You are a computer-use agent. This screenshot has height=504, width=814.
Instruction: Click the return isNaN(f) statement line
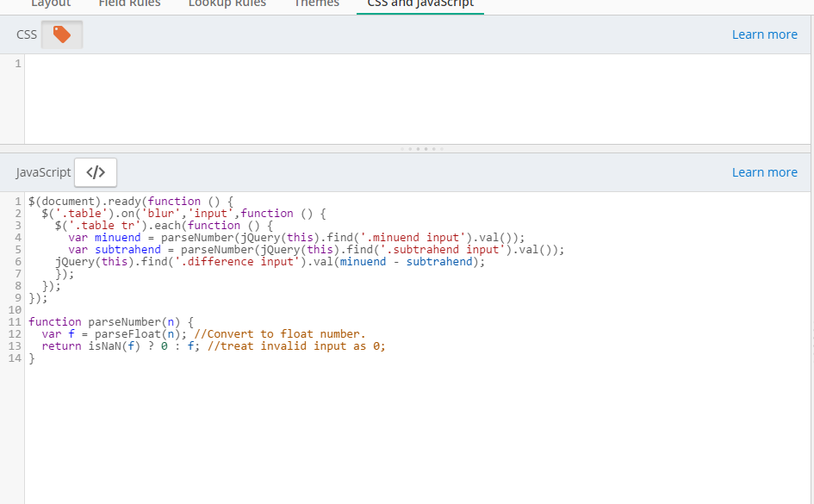(213, 346)
